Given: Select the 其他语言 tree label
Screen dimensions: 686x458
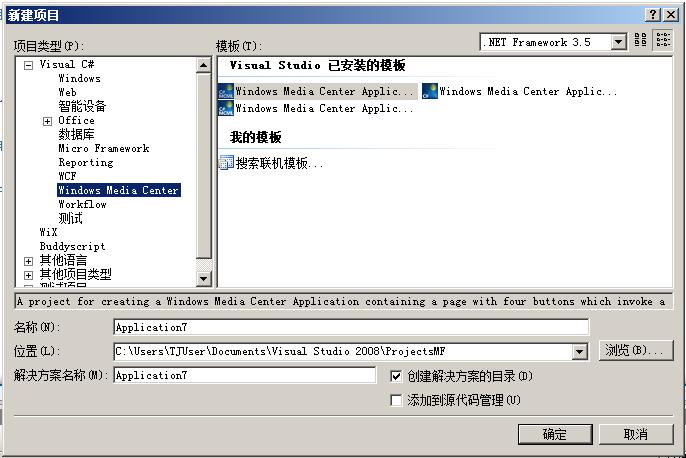Looking at the screenshot, I should click(63, 260).
